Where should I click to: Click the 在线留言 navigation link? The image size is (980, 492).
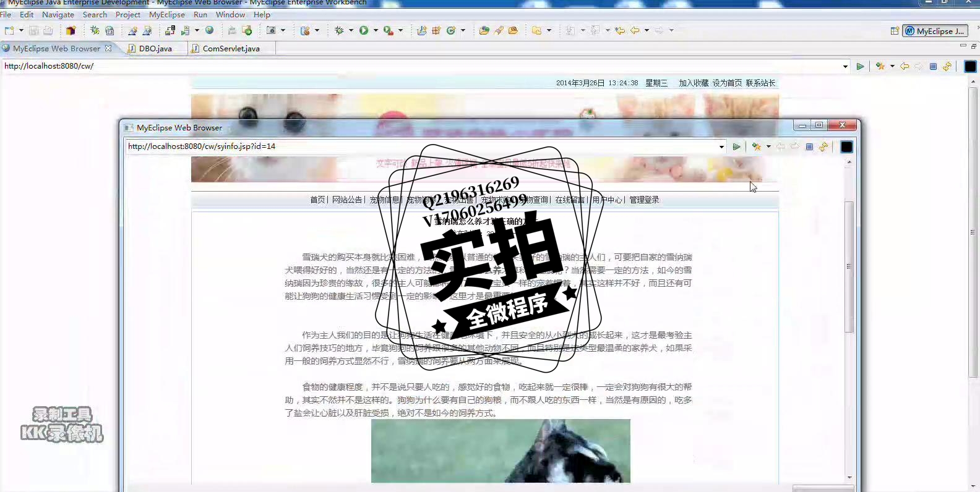pos(570,200)
